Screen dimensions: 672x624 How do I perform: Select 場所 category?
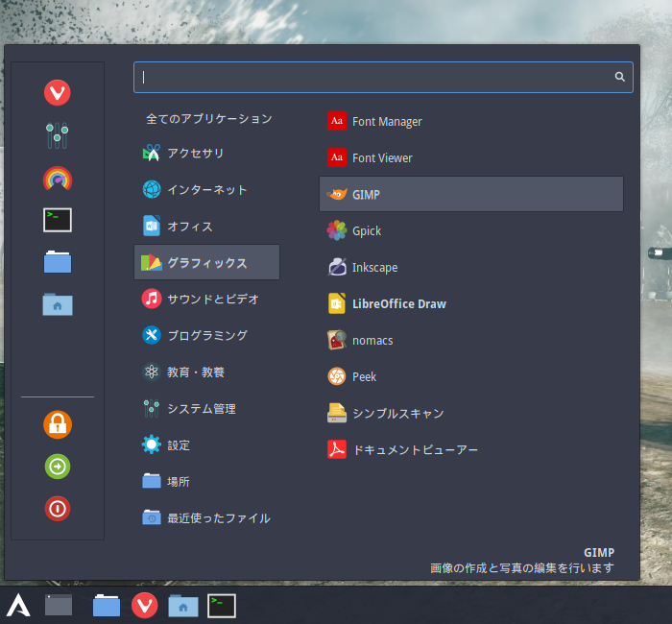(207, 481)
